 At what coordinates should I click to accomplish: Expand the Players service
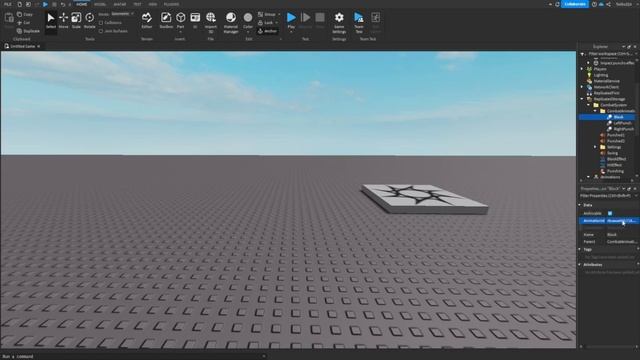(582, 69)
